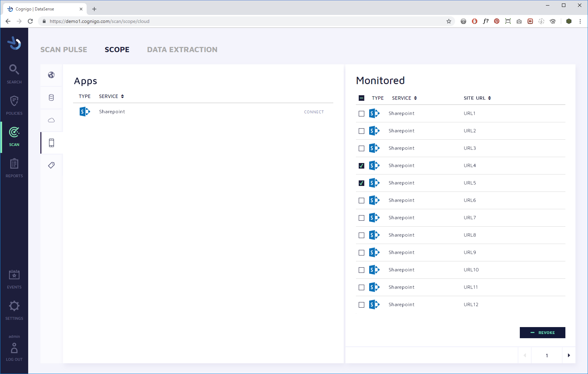The width and height of the screenshot is (588, 374).
Task: Select the globe scope icon
Action: pos(51,75)
